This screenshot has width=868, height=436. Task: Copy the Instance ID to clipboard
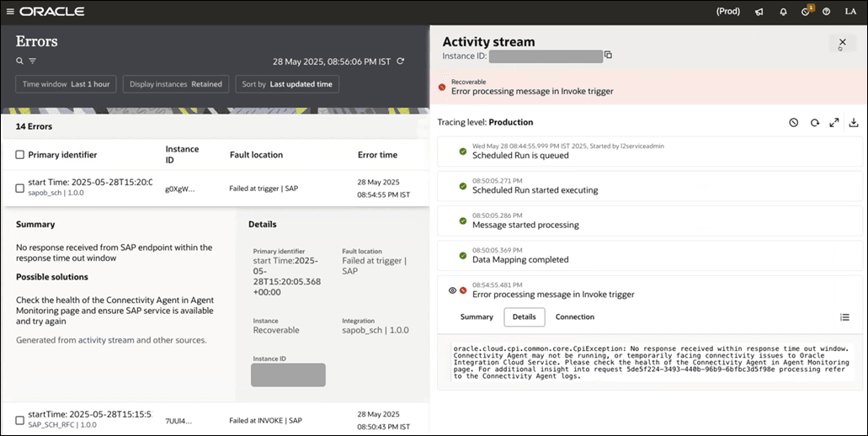coord(608,56)
